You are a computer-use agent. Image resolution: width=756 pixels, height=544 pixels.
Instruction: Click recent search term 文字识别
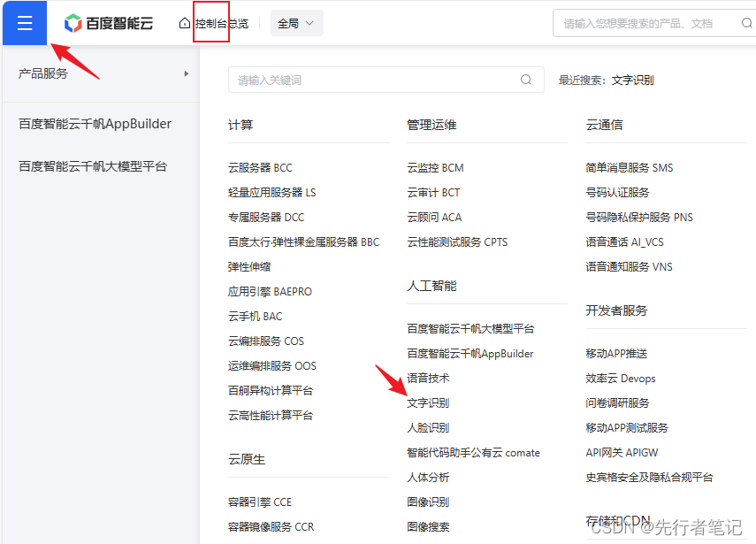pyautogui.click(x=632, y=80)
